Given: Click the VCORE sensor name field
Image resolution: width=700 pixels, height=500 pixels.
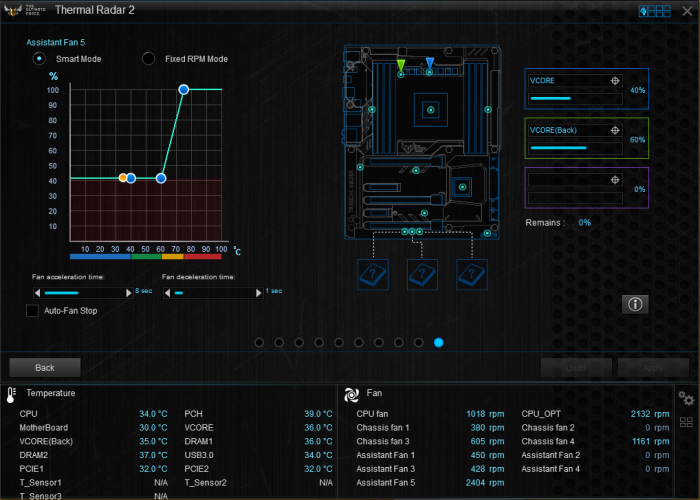Looking at the screenshot, I should coord(575,80).
